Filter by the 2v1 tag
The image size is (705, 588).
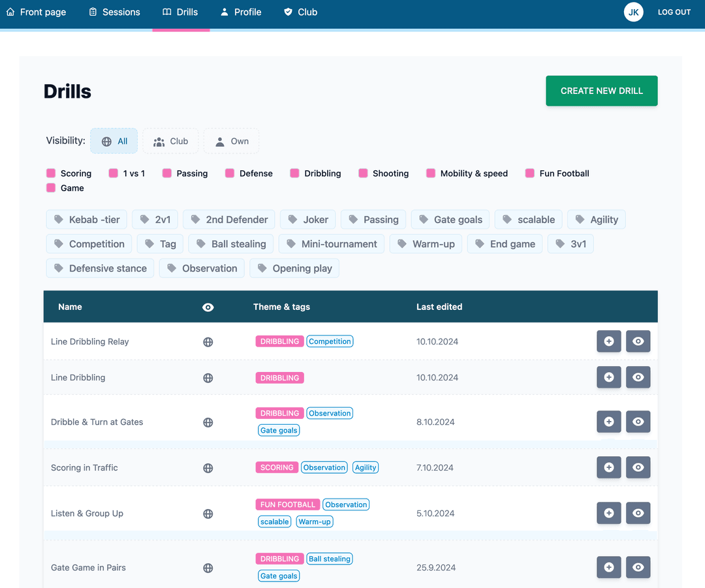(x=155, y=219)
